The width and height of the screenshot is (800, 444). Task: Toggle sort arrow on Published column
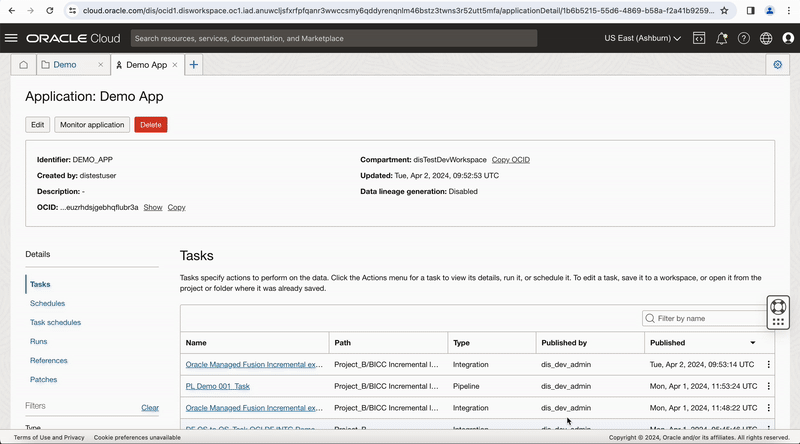point(753,343)
